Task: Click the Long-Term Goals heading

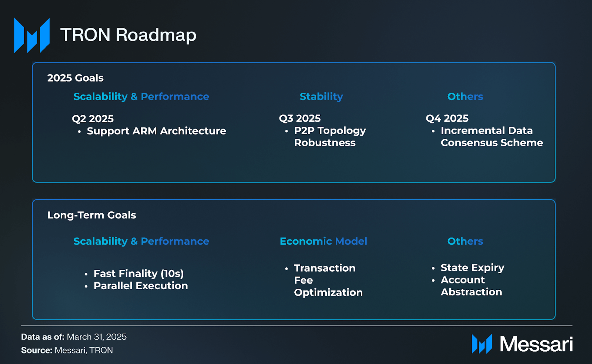Action: click(x=92, y=215)
